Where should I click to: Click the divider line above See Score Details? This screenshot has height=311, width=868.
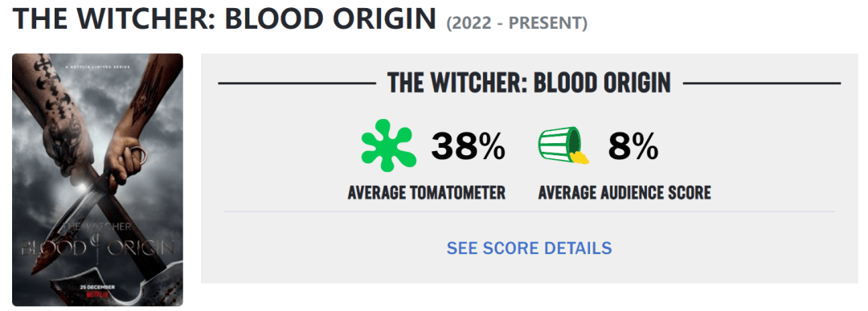(x=529, y=211)
